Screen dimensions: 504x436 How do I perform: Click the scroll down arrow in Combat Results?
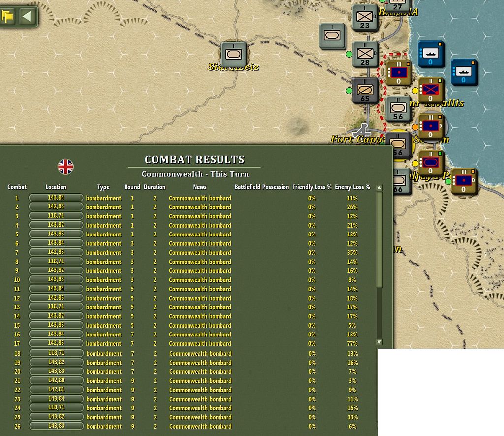pyautogui.click(x=379, y=342)
